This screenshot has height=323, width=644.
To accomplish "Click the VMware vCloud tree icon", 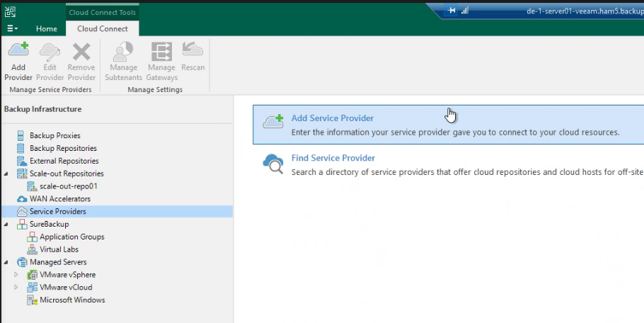I will [x=32, y=288].
